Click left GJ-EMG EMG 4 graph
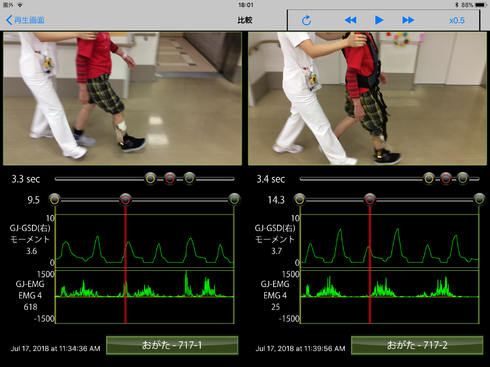This screenshot has width=490, height=367. click(145, 297)
